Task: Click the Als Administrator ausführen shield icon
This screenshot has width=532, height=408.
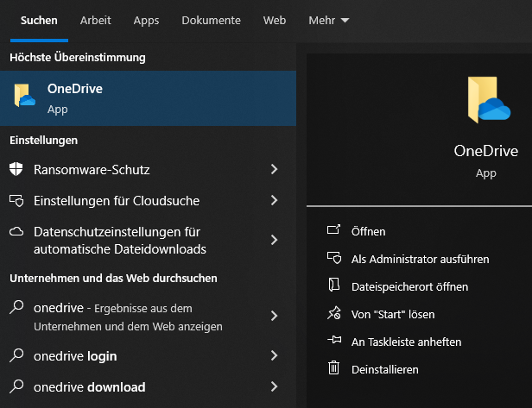Action: pyautogui.click(x=334, y=258)
